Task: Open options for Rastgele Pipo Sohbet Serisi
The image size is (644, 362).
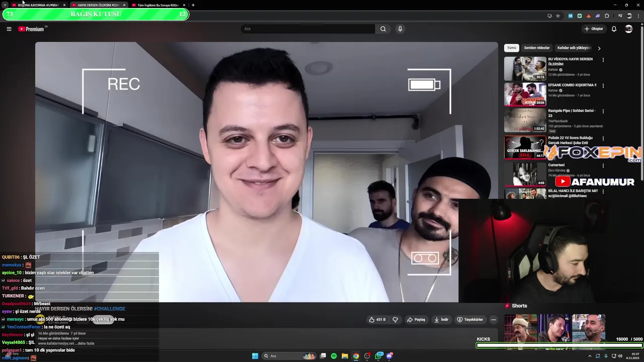Action: (603, 111)
